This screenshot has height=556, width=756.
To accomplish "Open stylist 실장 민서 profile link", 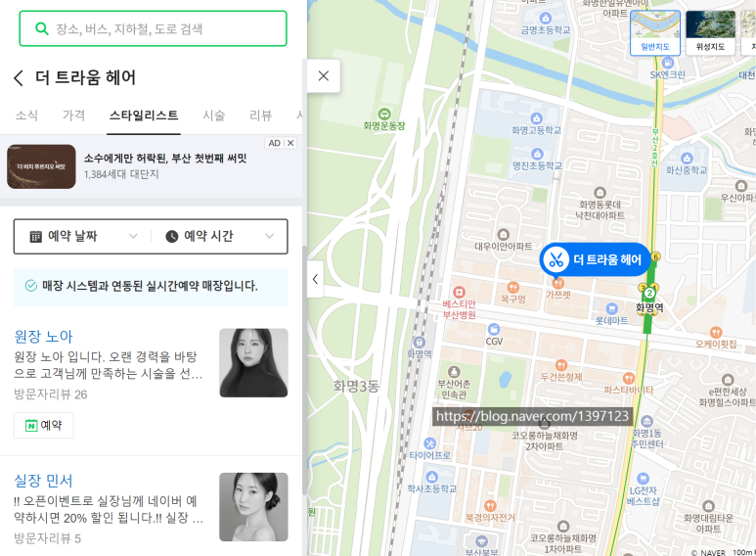I will pos(43,481).
